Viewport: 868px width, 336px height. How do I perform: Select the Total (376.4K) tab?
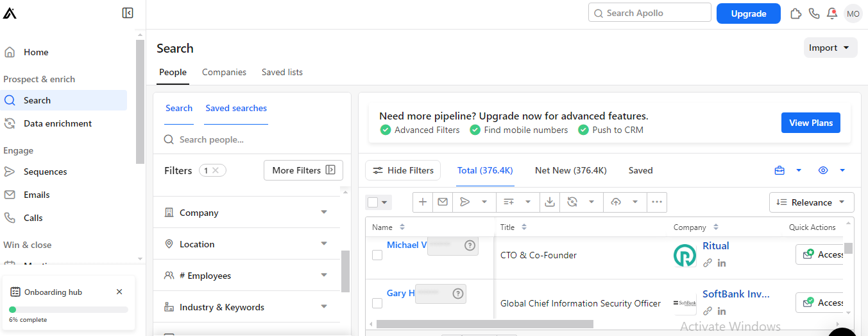tap(485, 170)
